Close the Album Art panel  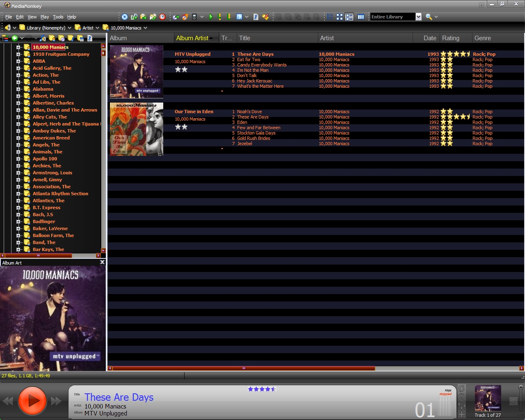click(102, 262)
